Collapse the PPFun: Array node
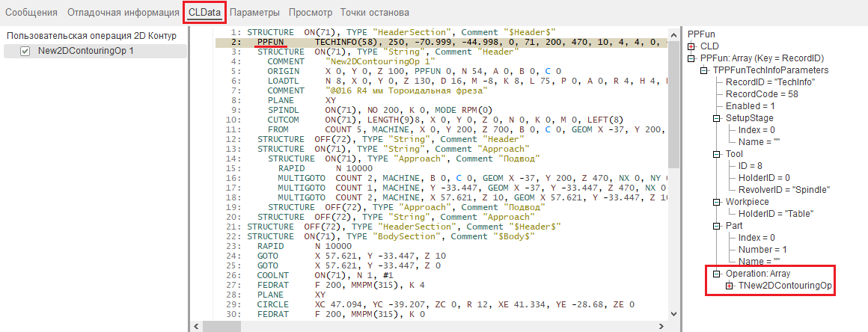868x332 pixels. [x=692, y=58]
